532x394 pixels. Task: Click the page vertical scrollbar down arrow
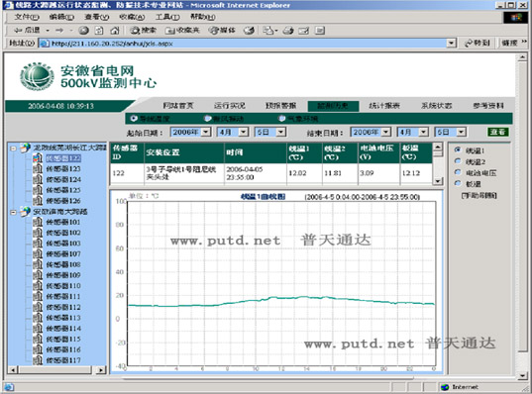click(x=522, y=375)
